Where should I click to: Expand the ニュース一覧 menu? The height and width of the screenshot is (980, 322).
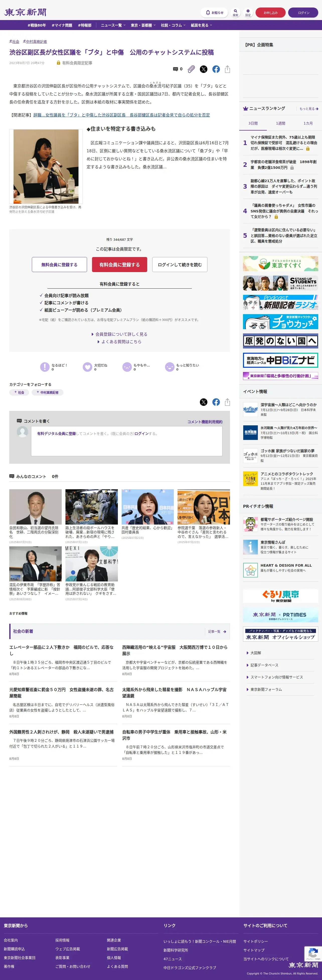pyautogui.click(x=113, y=26)
